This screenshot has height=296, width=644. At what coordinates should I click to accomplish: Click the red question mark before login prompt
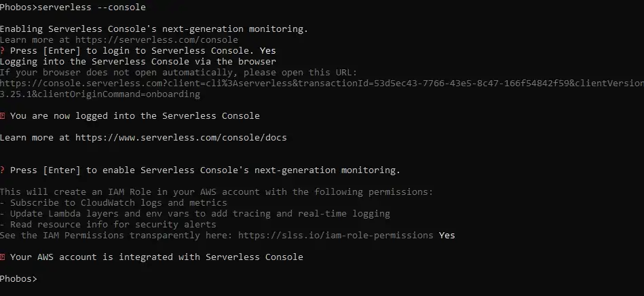coord(2,51)
